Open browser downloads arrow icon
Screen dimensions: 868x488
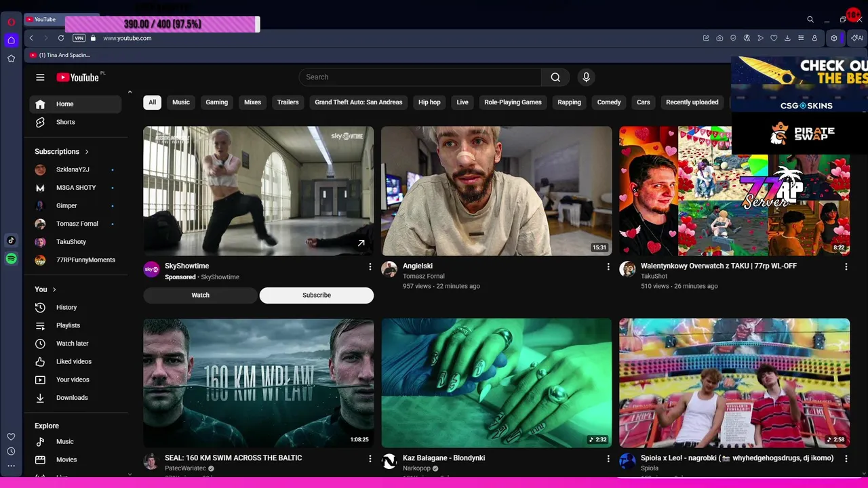point(787,38)
